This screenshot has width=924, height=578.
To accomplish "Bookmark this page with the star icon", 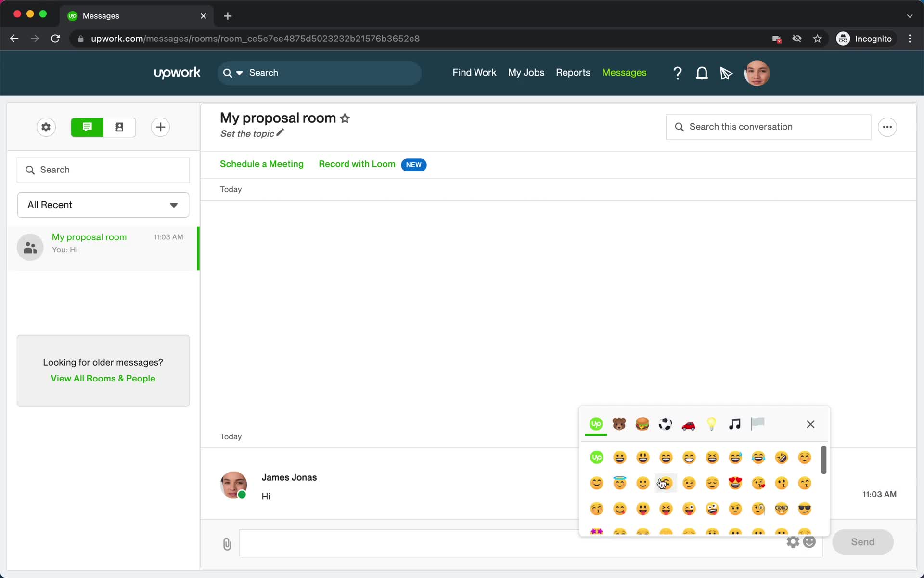I will (817, 39).
